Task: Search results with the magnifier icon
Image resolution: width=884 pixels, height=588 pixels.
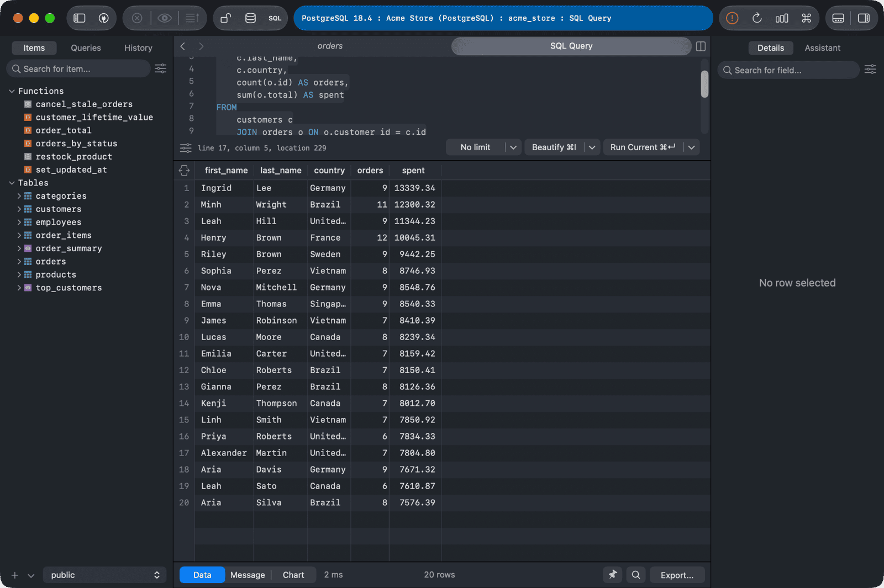Action: click(x=636, y=575)
